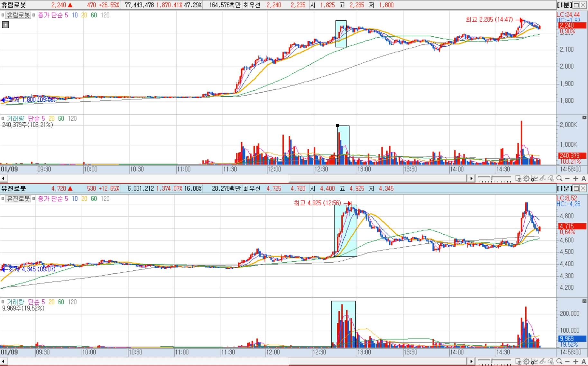Select trend-line drawing tool in 휴림로봇 toolbar
Screen dimensions: 588x366
click(x=542, y=178)
